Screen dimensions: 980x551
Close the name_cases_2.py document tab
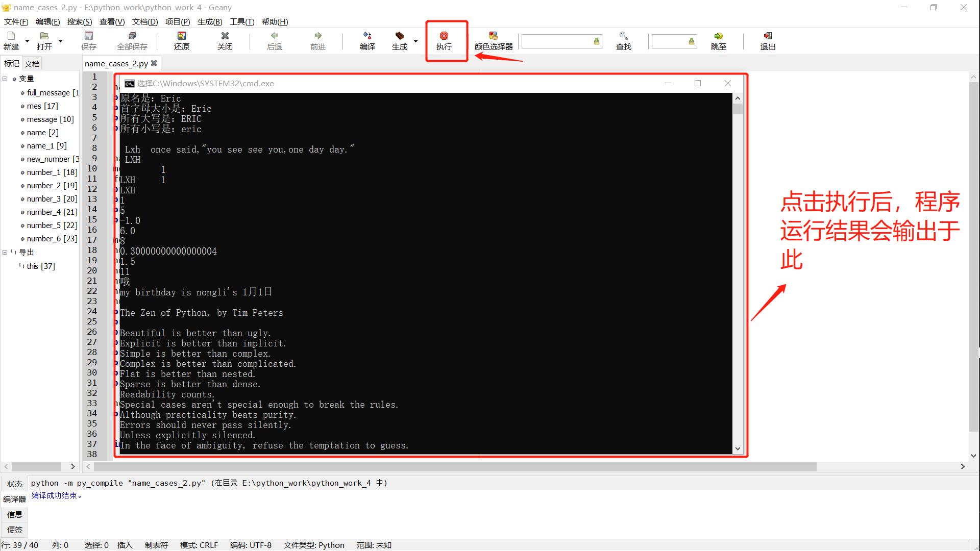pyautogui.click(x=154, y=63)
